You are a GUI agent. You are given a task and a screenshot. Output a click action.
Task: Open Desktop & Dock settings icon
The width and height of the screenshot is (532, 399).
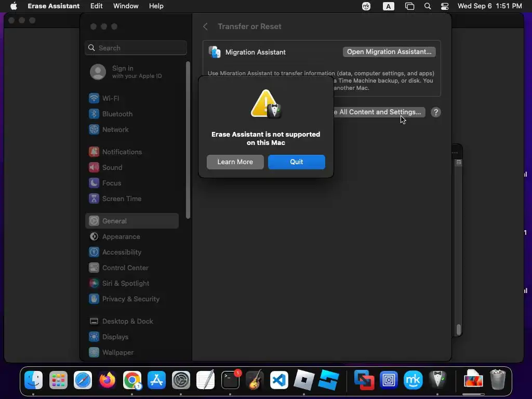coord(94,321)
